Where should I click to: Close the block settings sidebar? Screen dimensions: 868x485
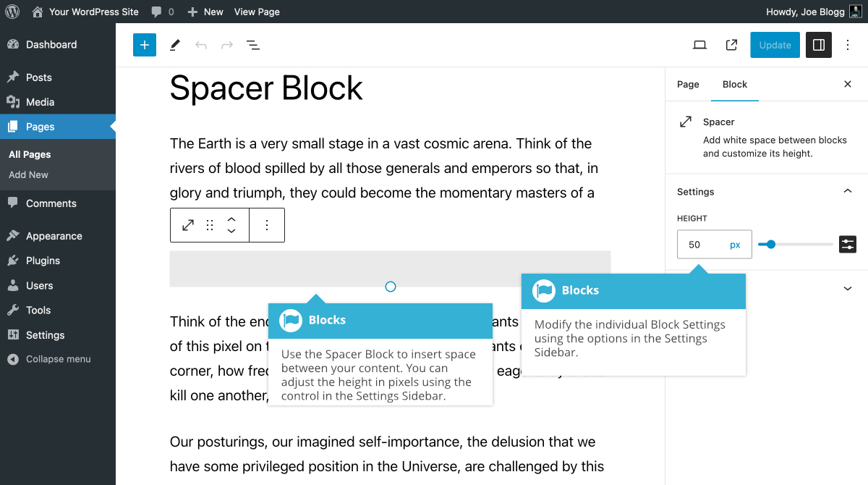848,85
